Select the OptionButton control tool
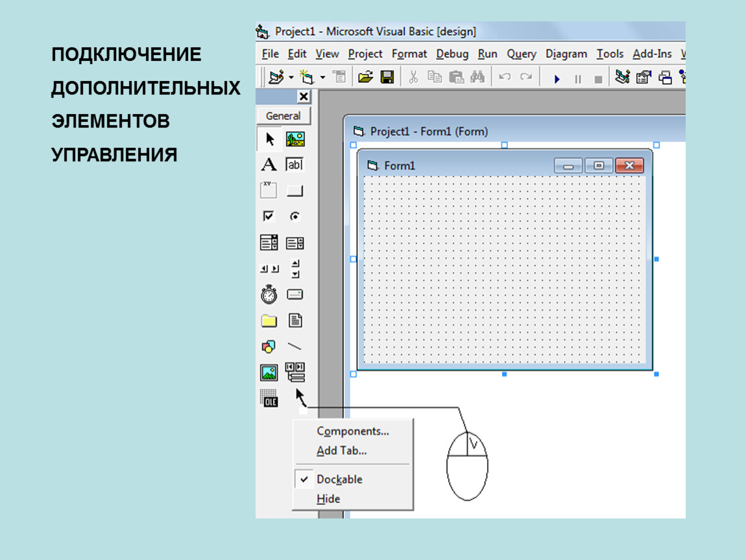Viewport: 746px width, 560px height. click(295, 216)
